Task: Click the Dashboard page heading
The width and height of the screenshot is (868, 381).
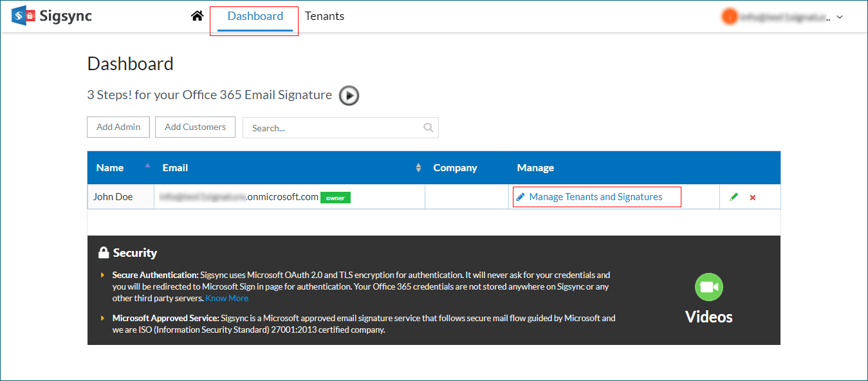Action: (x=131, y=64)
